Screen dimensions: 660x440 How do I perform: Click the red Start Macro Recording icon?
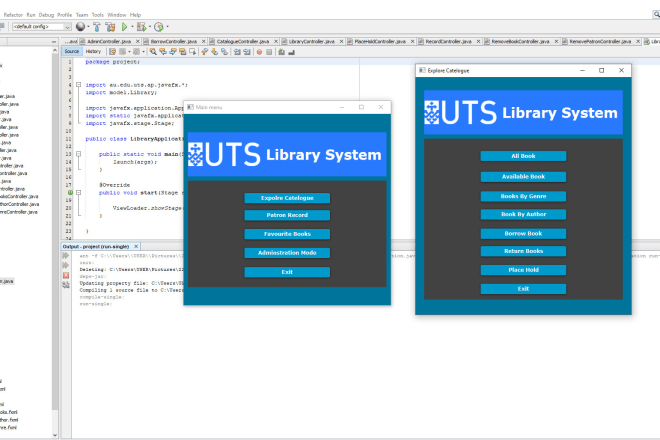tap(259, 52)
